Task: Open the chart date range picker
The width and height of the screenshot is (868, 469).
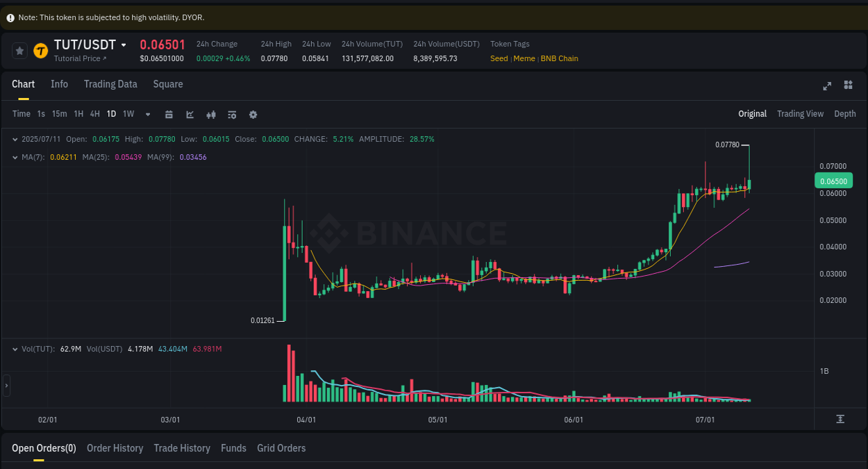Action: 169,113
